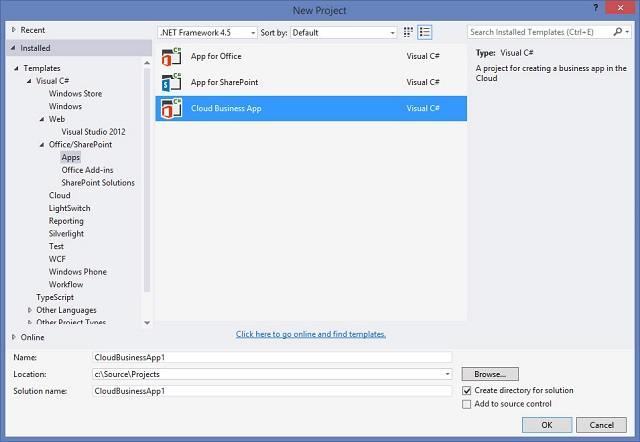This screenshot has width=640, height=442.
Task: Select the Windows template category
Action: click(x=65, y=106)
